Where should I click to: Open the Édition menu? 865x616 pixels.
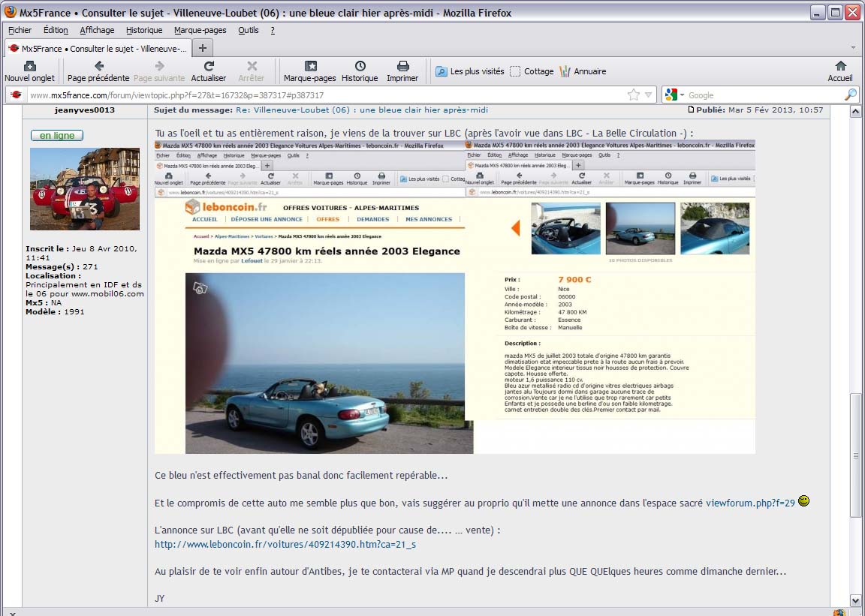click(x=56, y=30)
